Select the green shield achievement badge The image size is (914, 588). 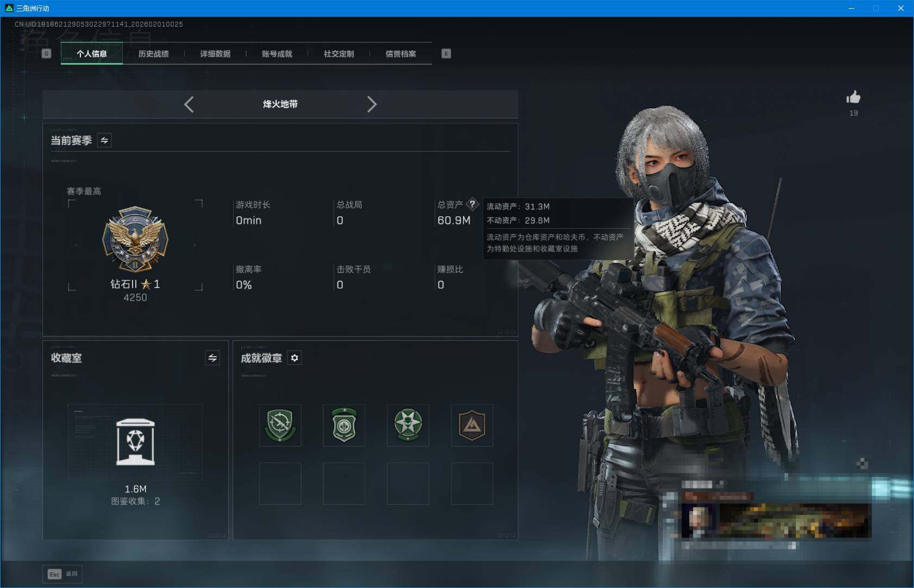click(x=344, y=426)
